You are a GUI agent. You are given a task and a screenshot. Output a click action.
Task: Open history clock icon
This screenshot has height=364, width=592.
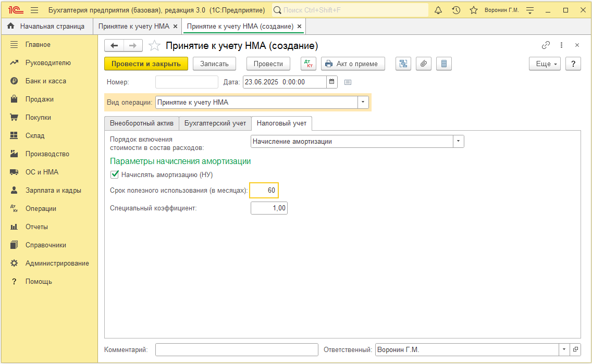pos(456,10)
